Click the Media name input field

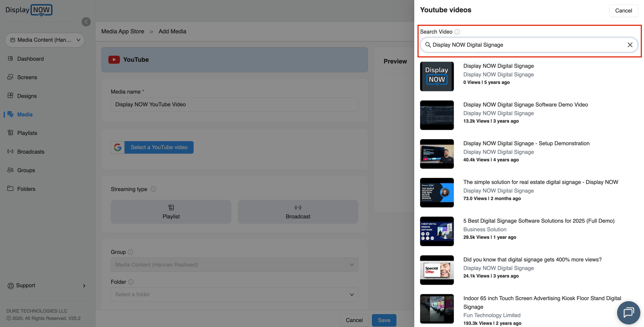(235, 105)
